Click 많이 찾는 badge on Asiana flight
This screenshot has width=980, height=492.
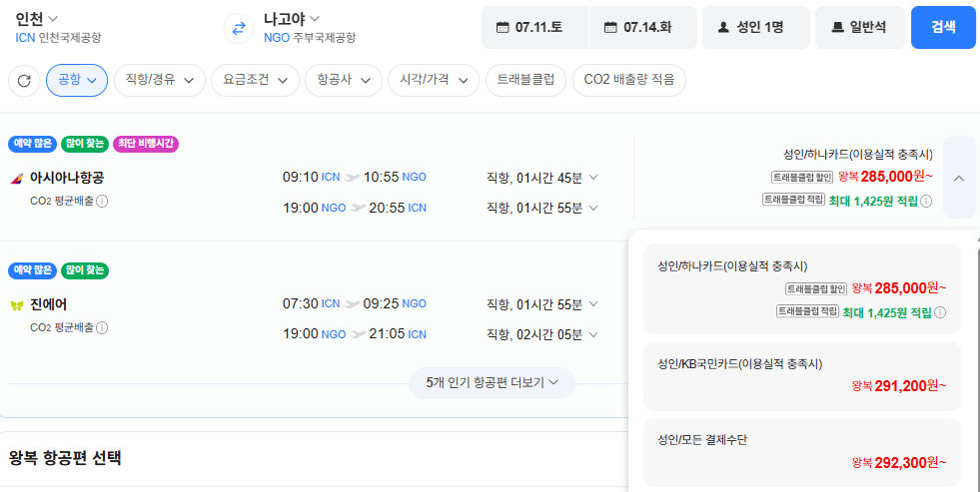(x=84, y=145)
